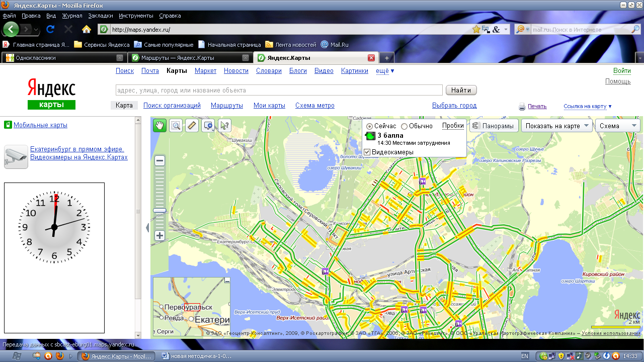
Task: Select the Сейчас traffic radio button
Action: click(369, 126)
